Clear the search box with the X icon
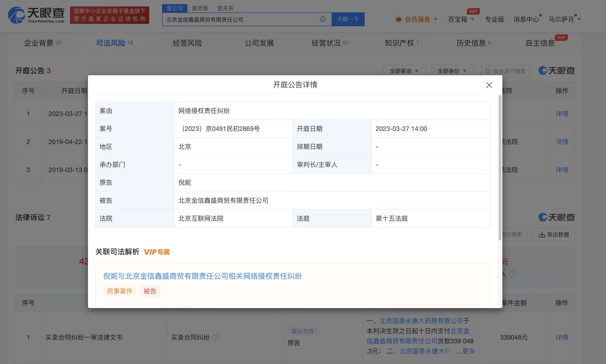 tap(323, 19)
